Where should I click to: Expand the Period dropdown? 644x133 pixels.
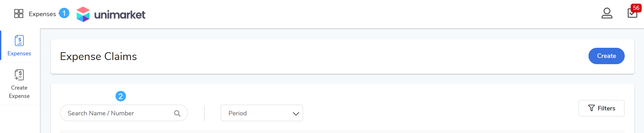(262, 113)
